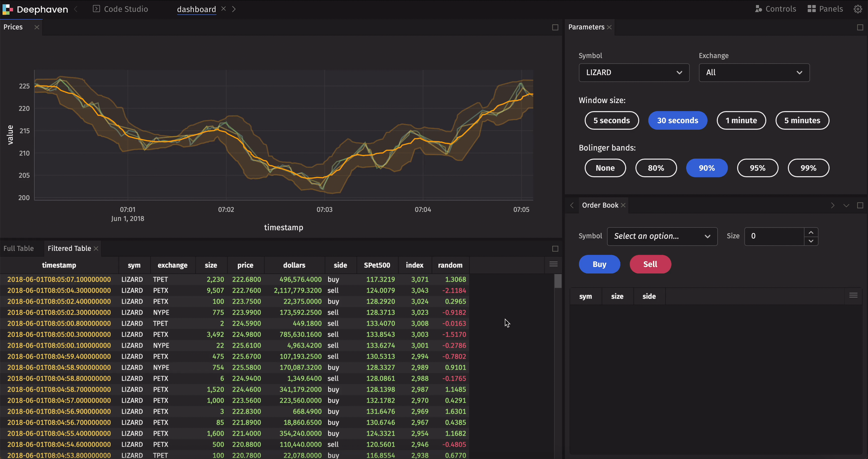Open the settings gear icon

(858, 9)
